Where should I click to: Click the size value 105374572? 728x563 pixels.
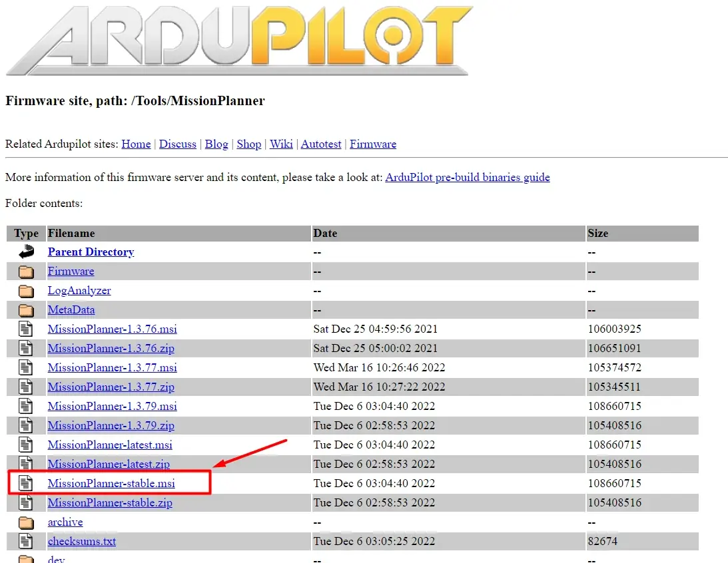tap(615, 368)
